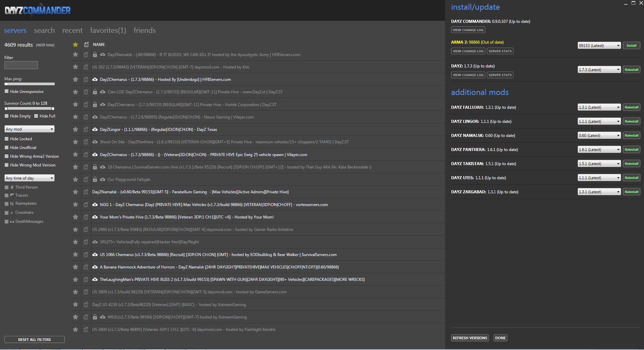Viewport: 644px width, 350px height.
Task: Open notes icon for Epic Ewig private hive
Action: click(x=86, y=155)
